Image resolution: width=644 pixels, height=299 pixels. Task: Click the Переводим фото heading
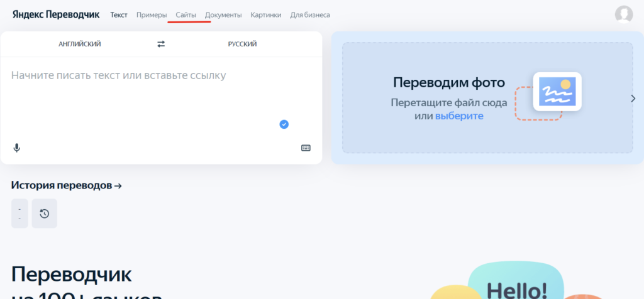449,82
